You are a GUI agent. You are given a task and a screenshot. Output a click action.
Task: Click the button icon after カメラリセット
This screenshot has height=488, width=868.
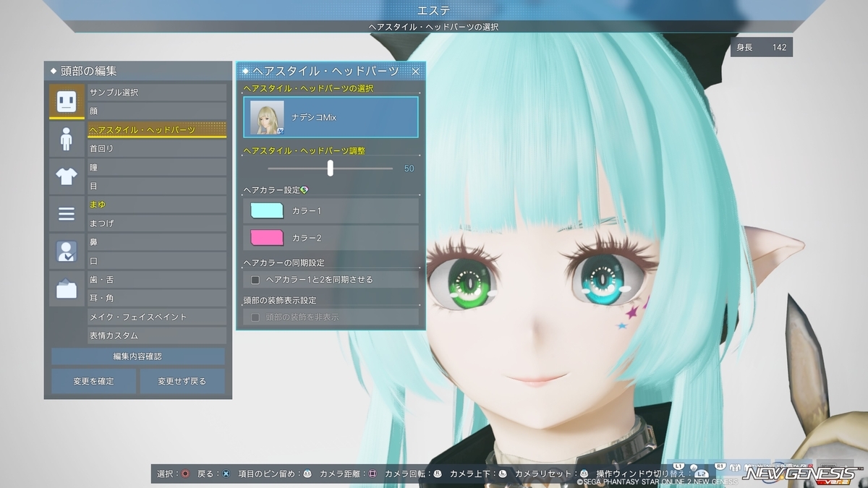pyautogui.click(x=583, y=474)
